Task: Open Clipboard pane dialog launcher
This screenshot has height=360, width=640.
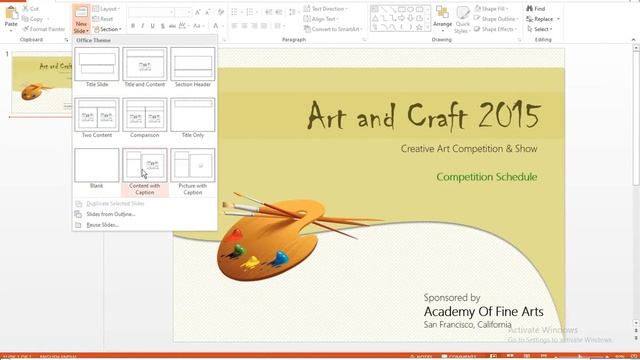Action: (66, 40)
